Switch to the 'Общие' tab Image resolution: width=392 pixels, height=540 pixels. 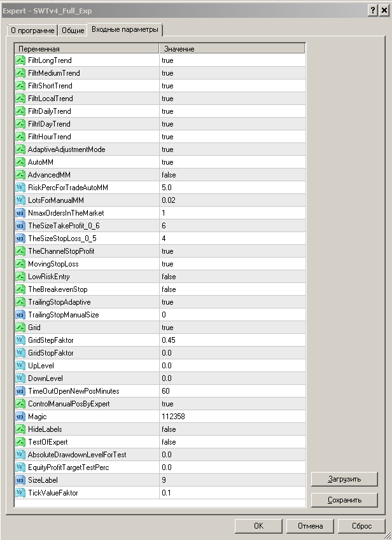(73, 31)
